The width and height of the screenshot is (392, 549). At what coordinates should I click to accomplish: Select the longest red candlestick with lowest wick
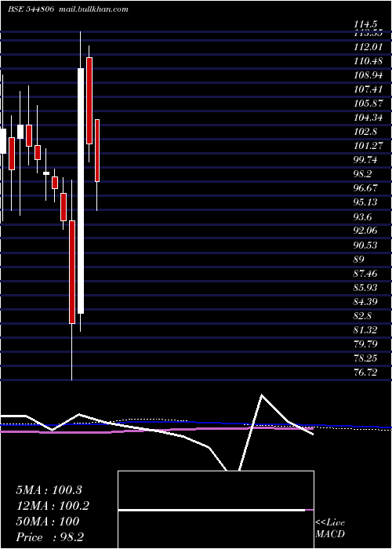pos(72,272)
